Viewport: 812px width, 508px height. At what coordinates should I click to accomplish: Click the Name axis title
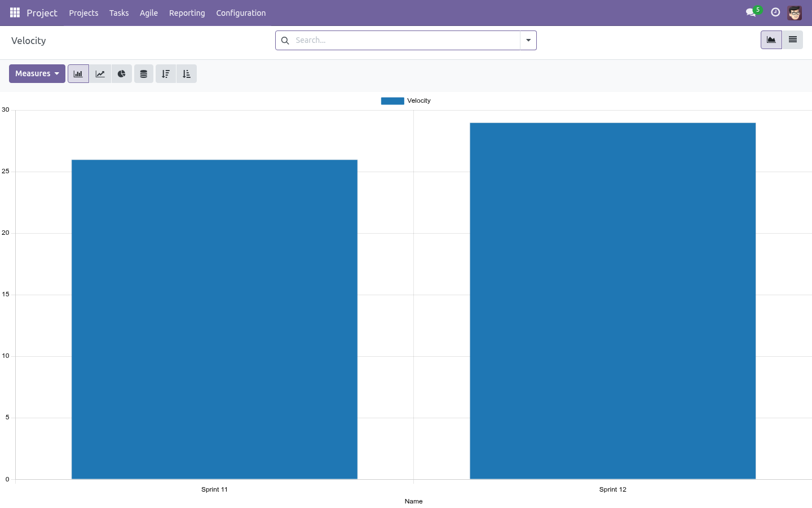click(413, 501)
